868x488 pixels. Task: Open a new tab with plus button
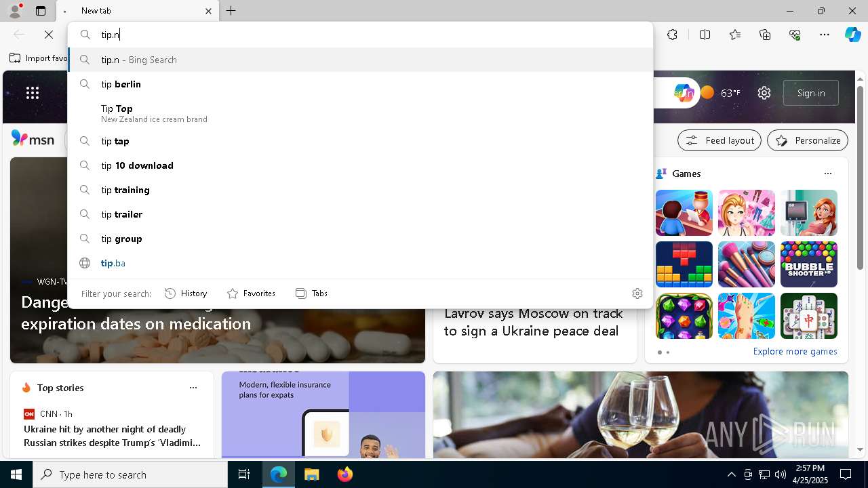pyautogui.click(x=231, y=11)
